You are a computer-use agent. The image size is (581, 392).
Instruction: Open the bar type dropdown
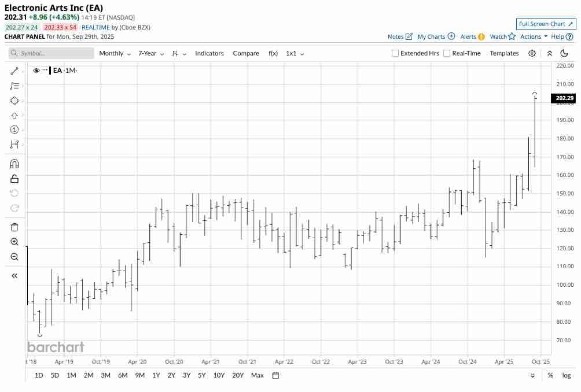[179, 53]
